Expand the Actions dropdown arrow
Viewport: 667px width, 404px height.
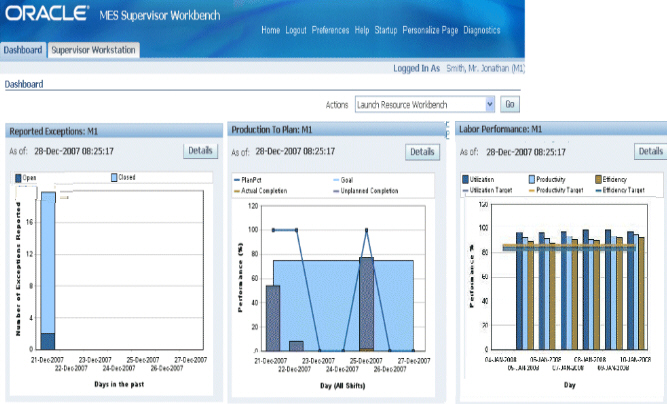tap(490, 104)
